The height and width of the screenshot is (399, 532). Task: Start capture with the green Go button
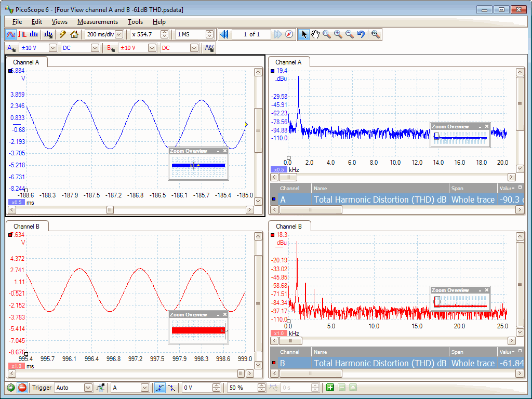[11, 388]
